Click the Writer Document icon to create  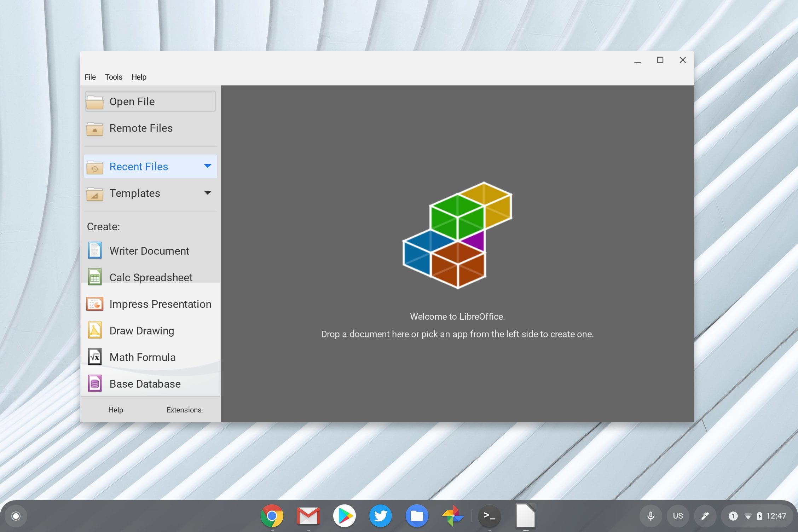94,250
